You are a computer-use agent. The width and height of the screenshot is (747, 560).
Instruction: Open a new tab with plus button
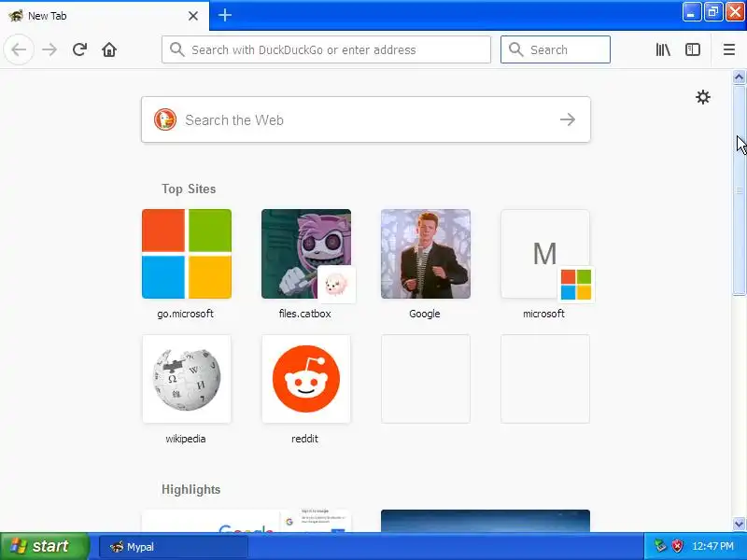(225, 15)
